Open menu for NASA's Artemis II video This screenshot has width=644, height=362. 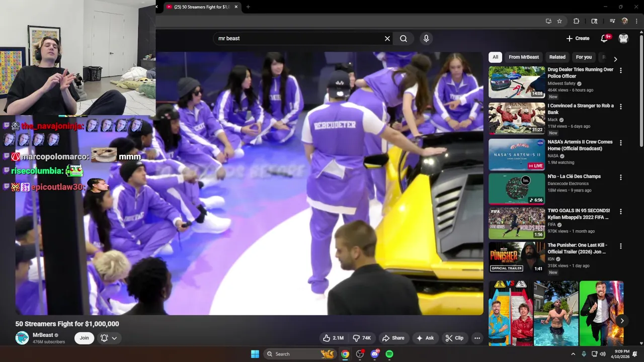coord(620,143)
